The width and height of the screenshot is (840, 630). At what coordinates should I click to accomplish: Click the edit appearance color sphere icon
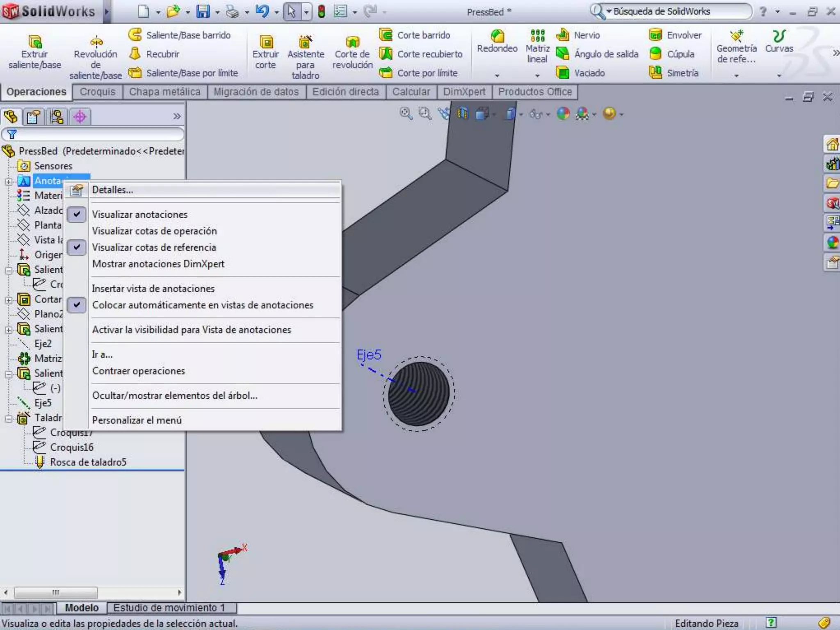[563, 114]
